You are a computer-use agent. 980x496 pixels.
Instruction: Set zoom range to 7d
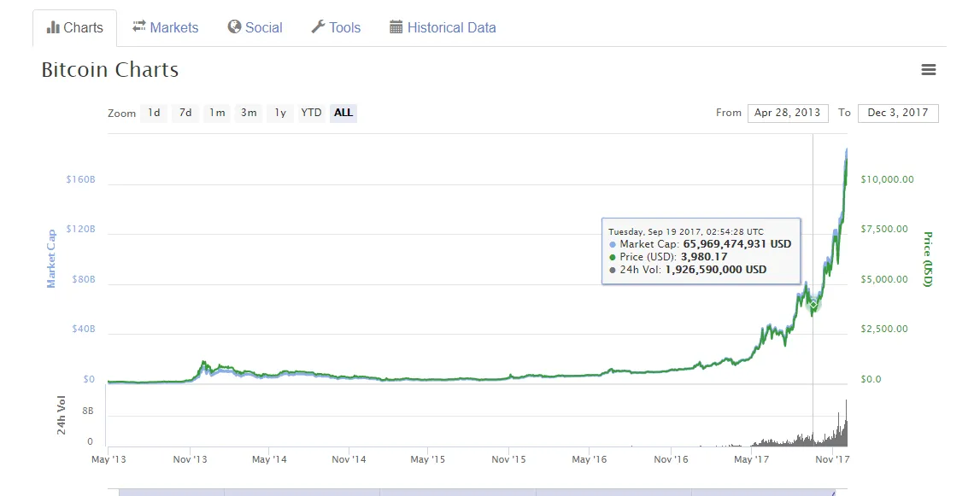(185, 113)
